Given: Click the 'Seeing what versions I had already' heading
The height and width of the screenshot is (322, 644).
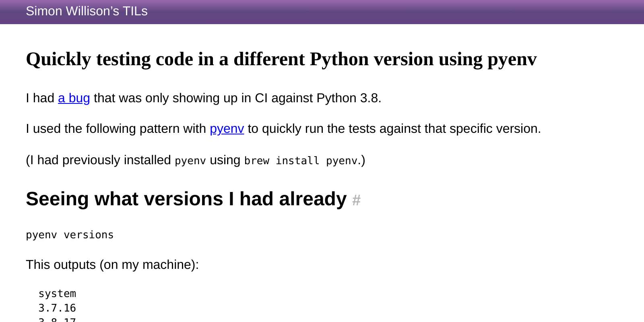Looking at the screenshot, I should pyautogui.click(x=186, y=199).
